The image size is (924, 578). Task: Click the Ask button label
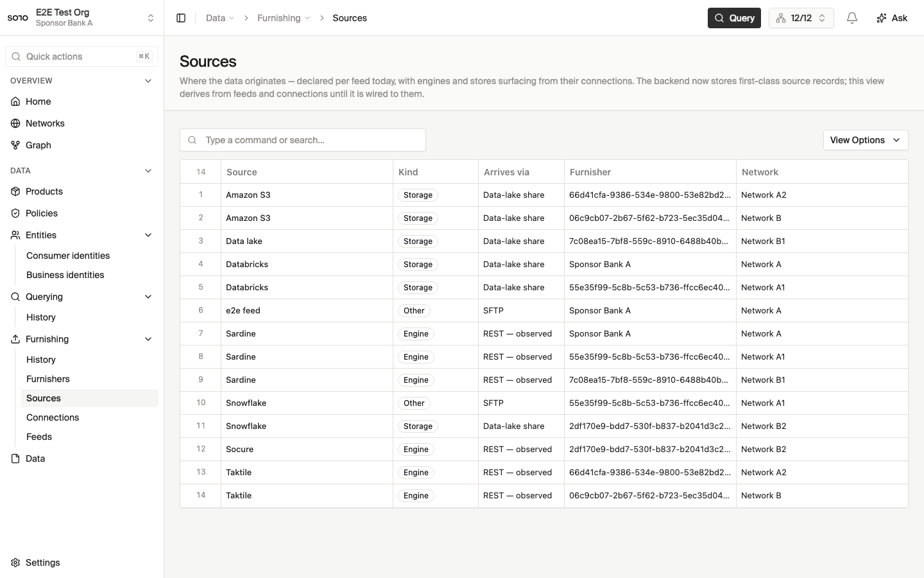(x=900, y=18)
